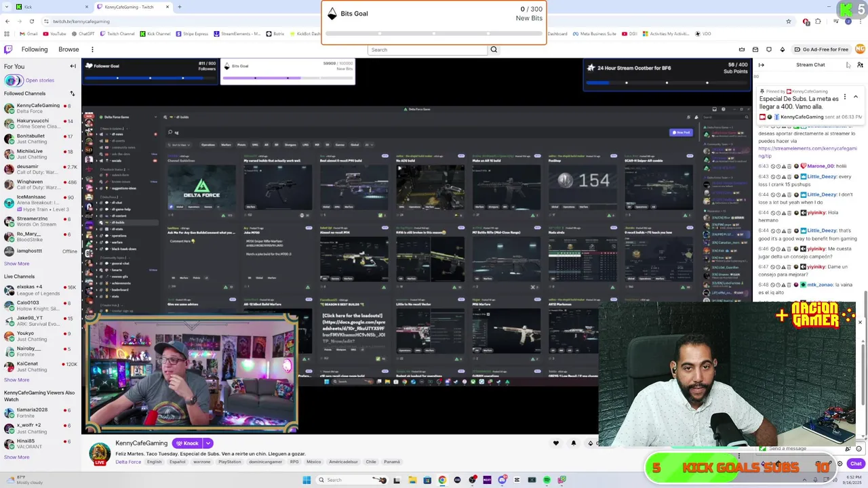Click into the Twitch search field
Viewport: 868px width, 488px height.
click(x=427, y=49)
